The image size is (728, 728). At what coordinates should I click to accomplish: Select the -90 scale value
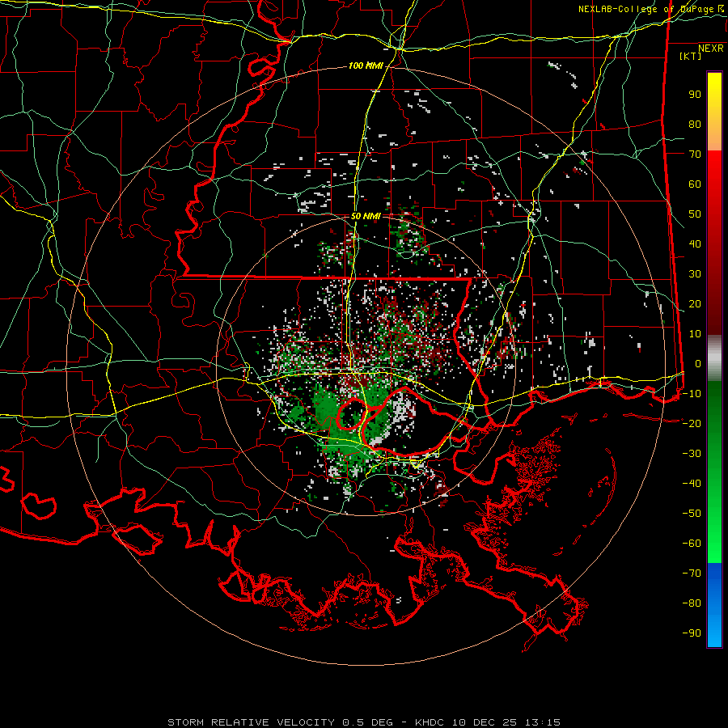coord(692,633)
